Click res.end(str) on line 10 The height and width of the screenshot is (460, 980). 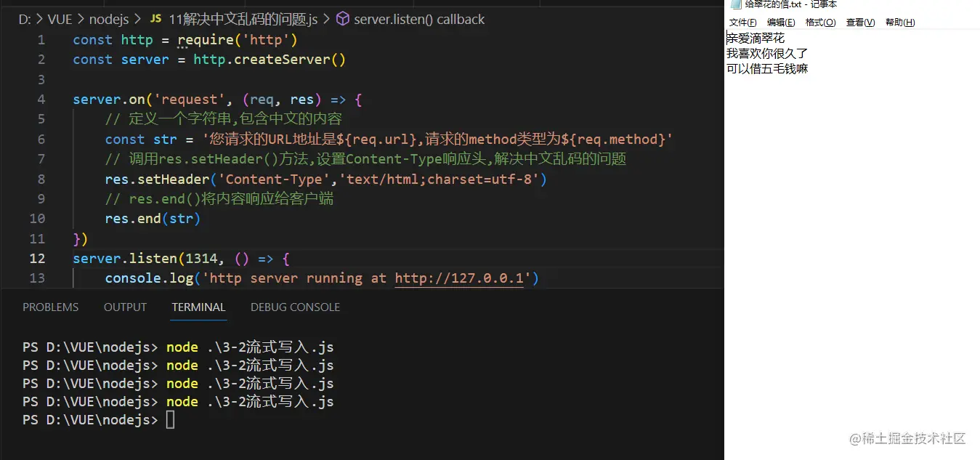tap(153, 219)
